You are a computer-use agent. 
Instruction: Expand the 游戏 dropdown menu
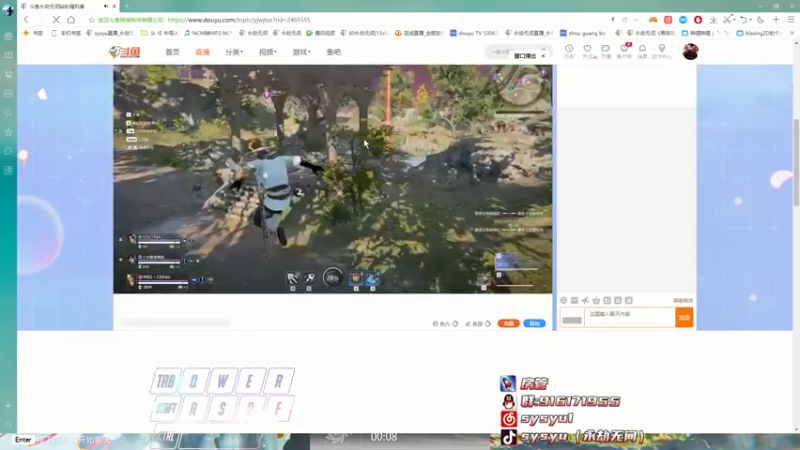(302, 52)
